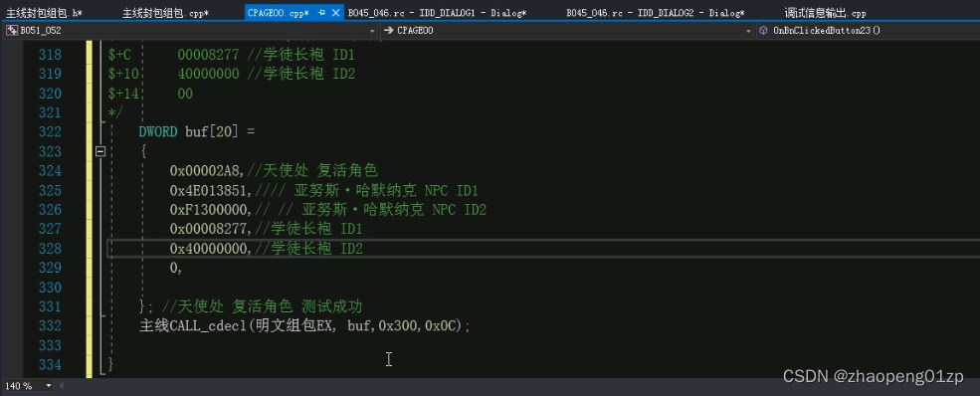Click the 测试成功 comment on line 331
980x396 pixels.
click(332, 306)
